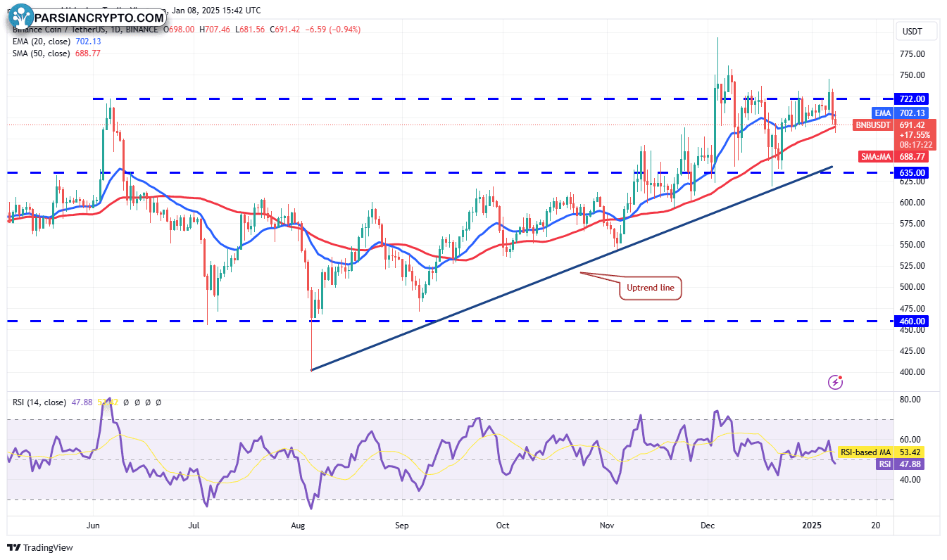
Task: Click the 'Jun' time axis label
Action: click(x=93, y=525)
